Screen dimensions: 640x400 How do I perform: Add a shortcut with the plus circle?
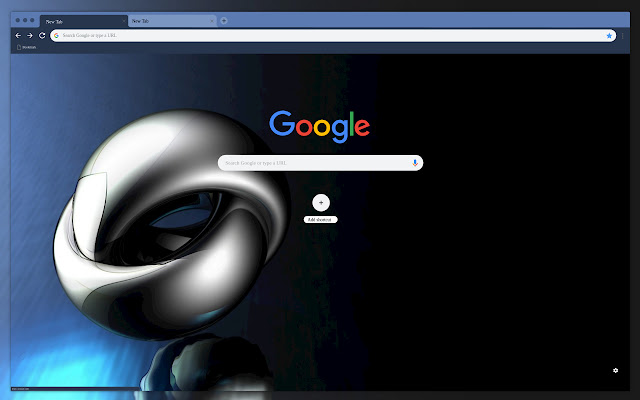pyautogui.click(x=321, y=202)
